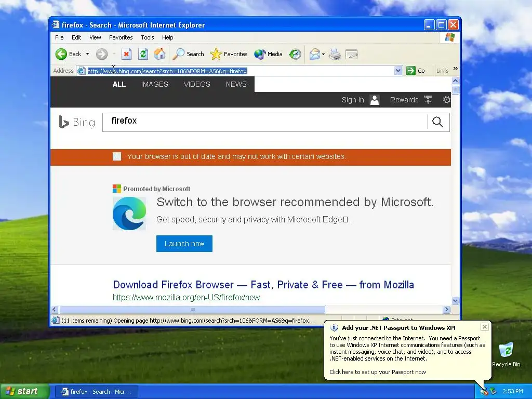
Task: Click the Sign in profile avatar icon
Action: (x=375, y=100)
